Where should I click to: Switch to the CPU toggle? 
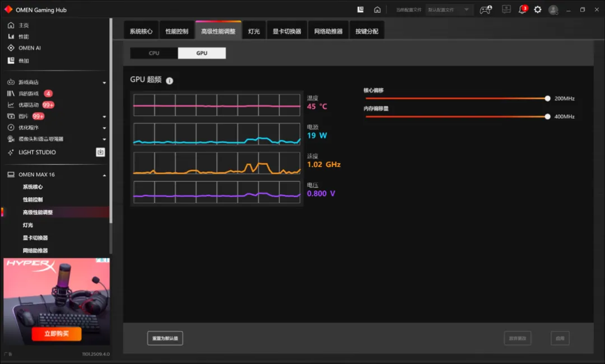pos(154,53)
